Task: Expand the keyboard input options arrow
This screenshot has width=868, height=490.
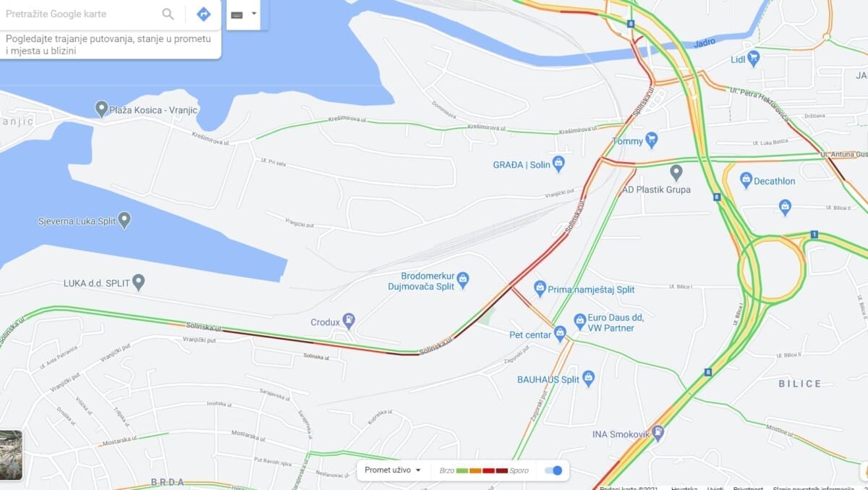Action: [254, 14]
